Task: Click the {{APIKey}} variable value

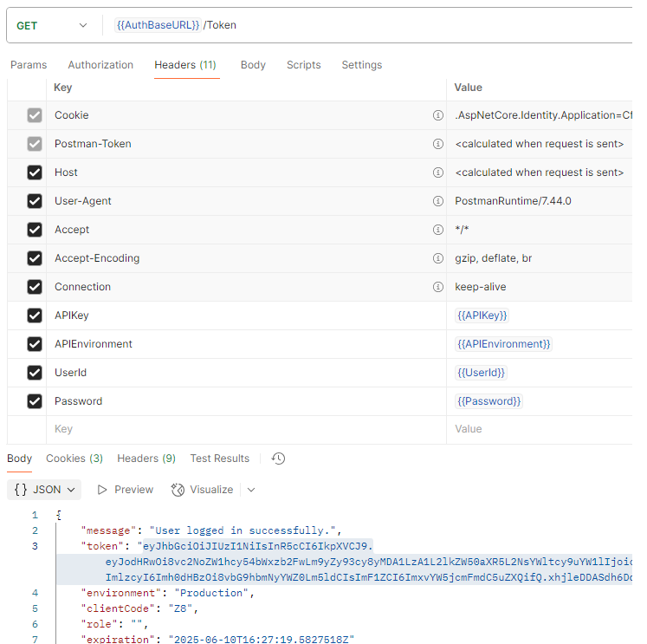Action: (x=482, y=315)
